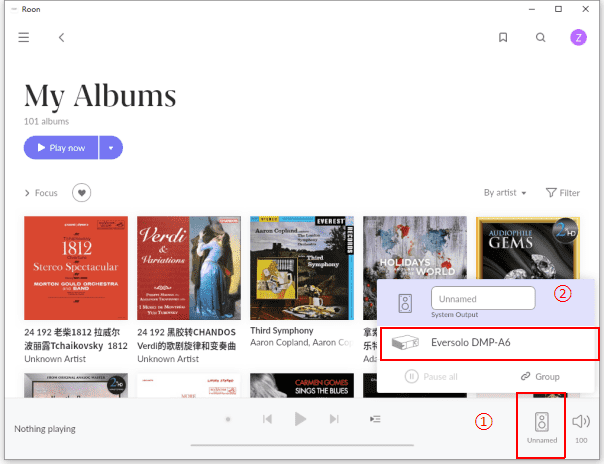Click Pause all in the zone popup
The image size is (605, 464).
pos(431,376)
